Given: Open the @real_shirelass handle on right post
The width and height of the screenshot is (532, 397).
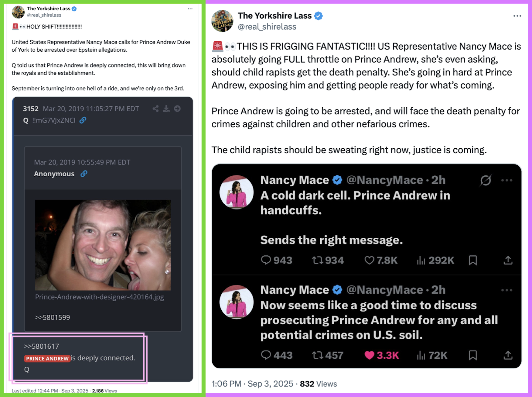Looking at the screenshot, I should point(267,27).
